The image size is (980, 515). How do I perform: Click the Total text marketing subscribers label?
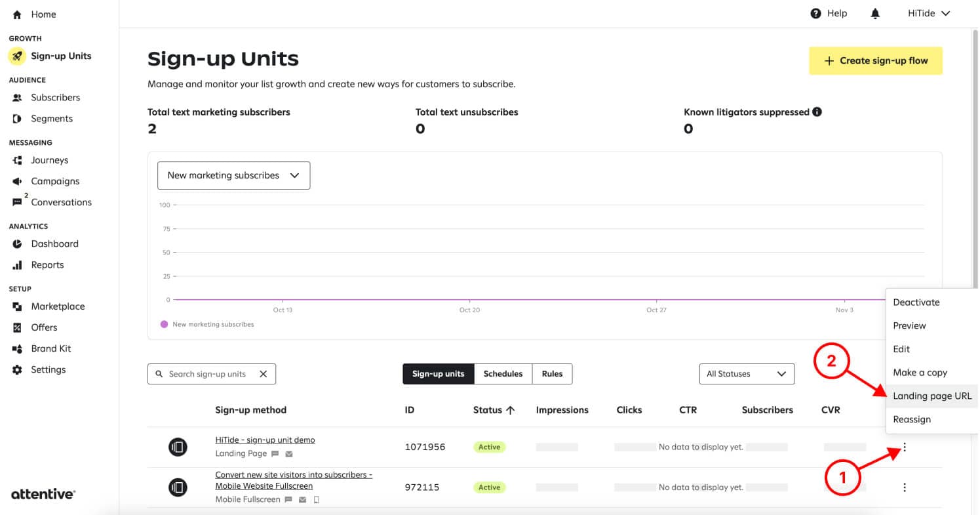coord(219,112)
